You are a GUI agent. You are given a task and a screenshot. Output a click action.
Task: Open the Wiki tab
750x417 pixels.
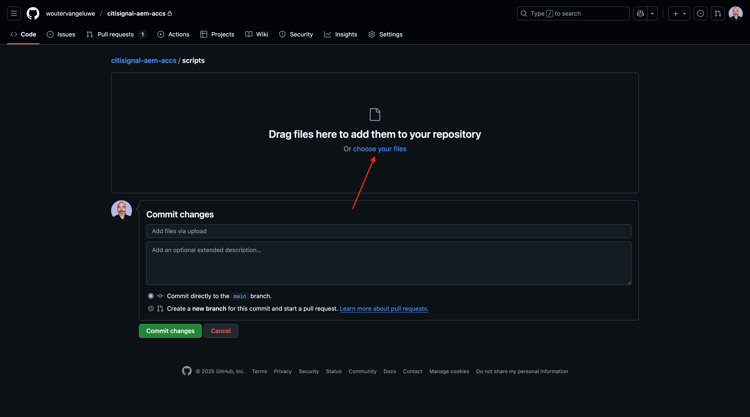[257, 34]
